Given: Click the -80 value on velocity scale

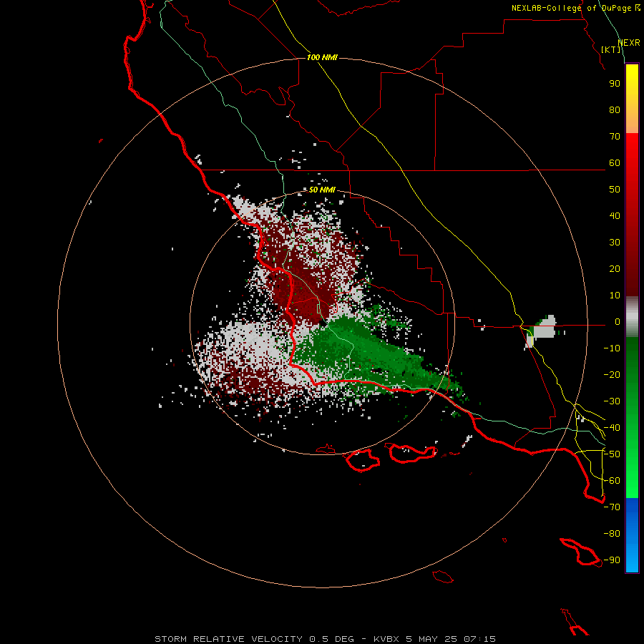Looking at the screenshot, I should [x=612, y=534].
